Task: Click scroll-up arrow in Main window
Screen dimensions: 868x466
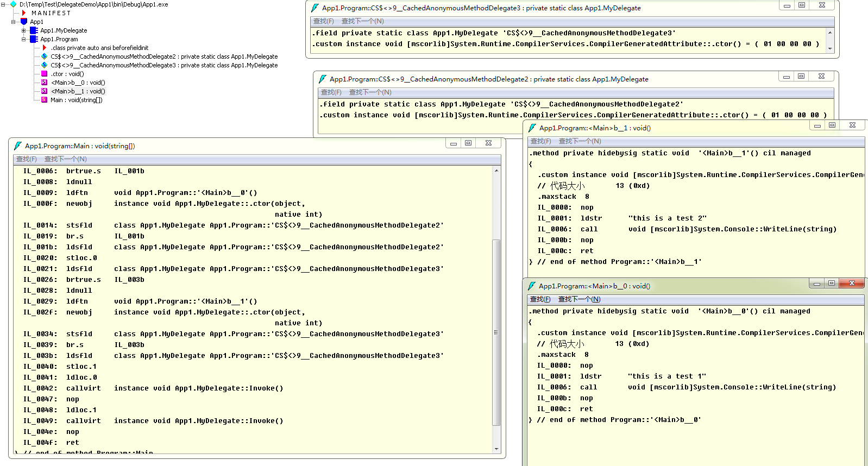Action: [496, 171]
